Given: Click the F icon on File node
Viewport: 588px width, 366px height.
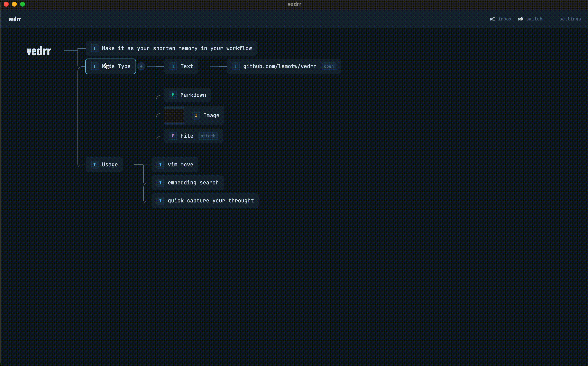Looking at the screenshot, I should pos(173,136).
